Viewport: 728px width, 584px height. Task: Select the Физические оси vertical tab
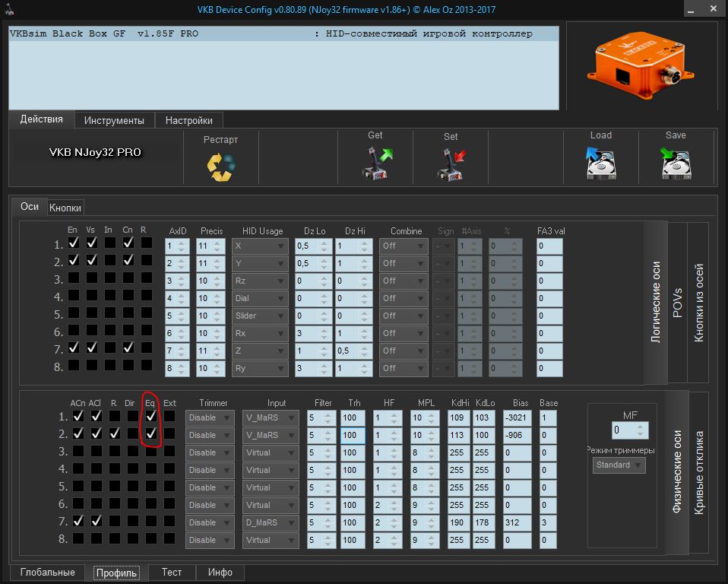(x=677, y=472)
